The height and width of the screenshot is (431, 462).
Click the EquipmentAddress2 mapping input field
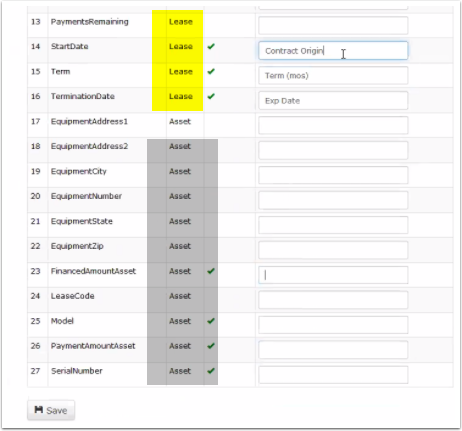click(x=333, y=150)
